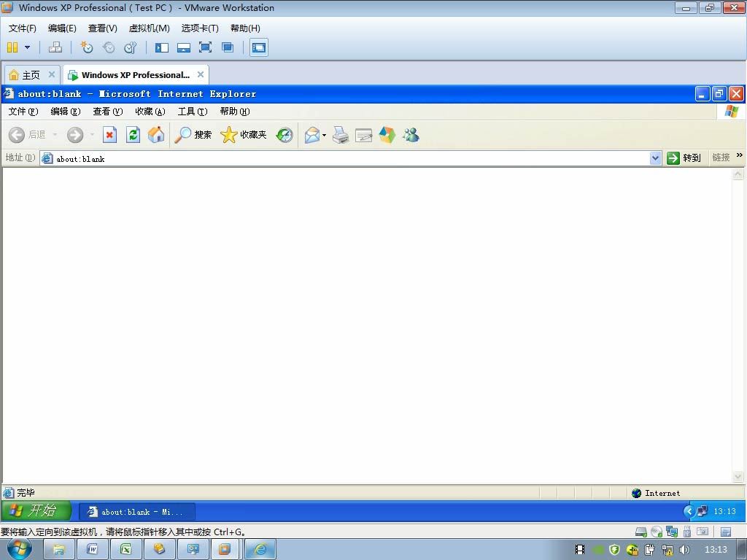Click VMware send Ctrl+Alt+Del icon
This screenshot has height=560, width=747.
pyautogui.click(x=55, y=47)
